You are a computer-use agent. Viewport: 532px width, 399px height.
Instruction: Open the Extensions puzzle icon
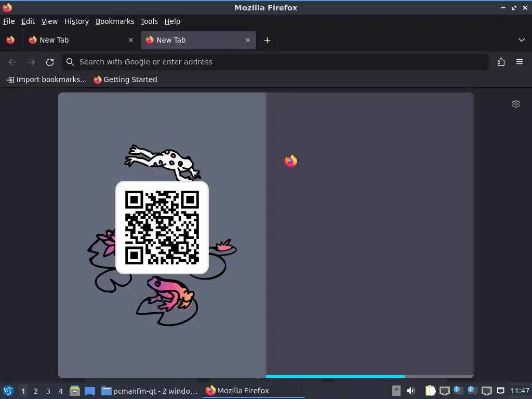pos(501,62)
